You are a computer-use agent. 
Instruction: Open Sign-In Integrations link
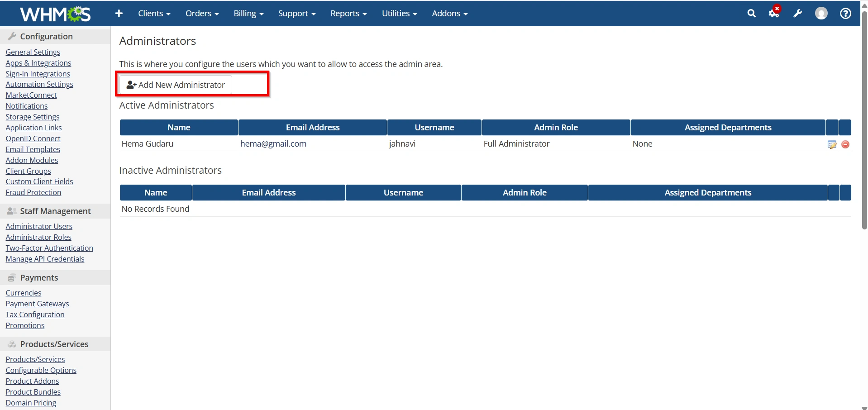coord(38,74)
